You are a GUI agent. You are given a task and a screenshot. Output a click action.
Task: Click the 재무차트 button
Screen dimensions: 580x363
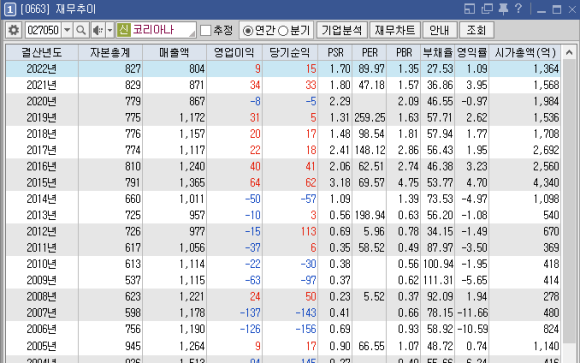[395, 30]
